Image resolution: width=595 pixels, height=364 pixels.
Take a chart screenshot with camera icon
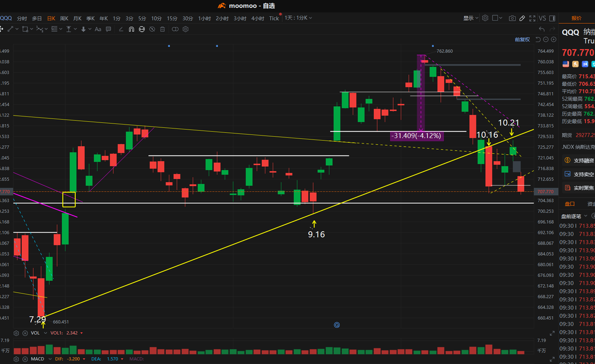point(512,18)
